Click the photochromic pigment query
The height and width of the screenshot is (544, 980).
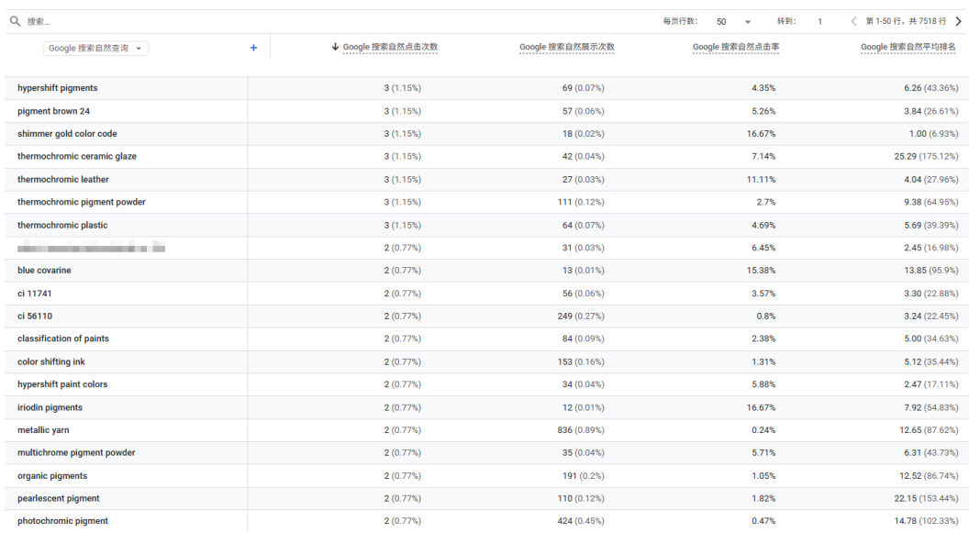click(62, 521)
